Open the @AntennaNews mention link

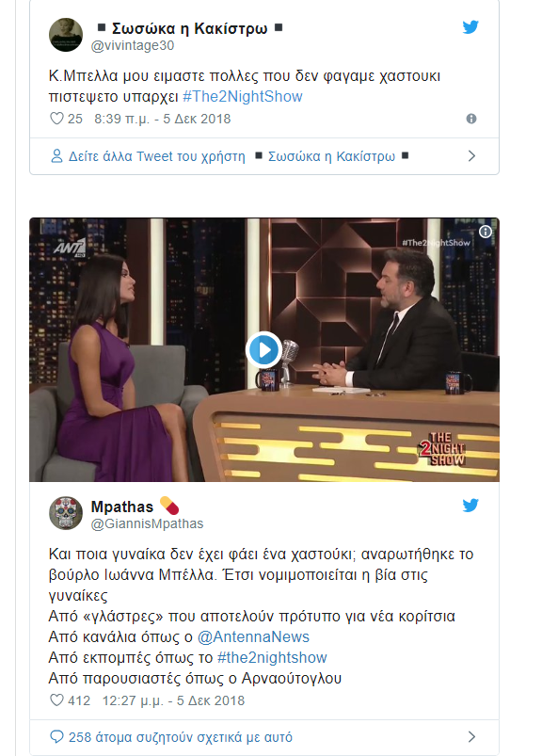[x=253, y=637]
